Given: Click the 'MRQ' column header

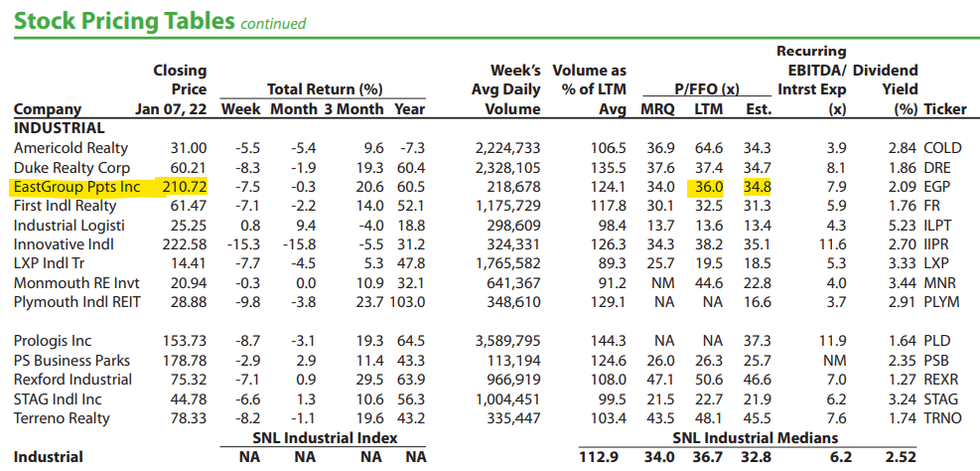Looking at the screenshot, I should click(x=658, y=109).
